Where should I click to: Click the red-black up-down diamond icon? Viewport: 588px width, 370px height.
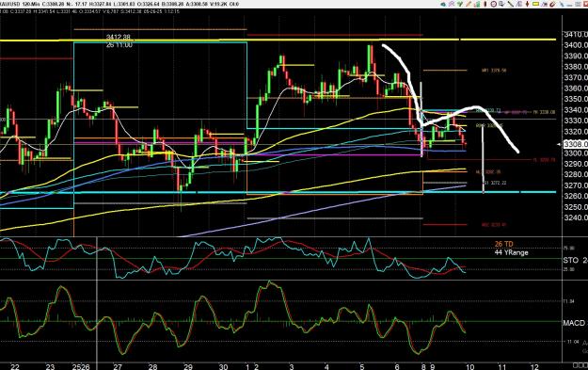coord(527,4)
